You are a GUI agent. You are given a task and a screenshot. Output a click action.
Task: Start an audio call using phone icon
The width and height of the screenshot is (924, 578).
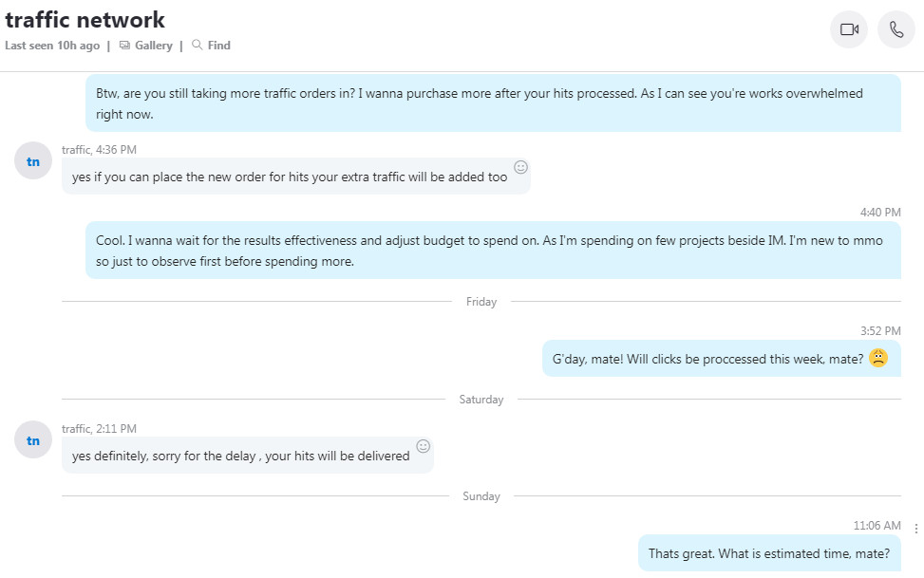point(896,29)
